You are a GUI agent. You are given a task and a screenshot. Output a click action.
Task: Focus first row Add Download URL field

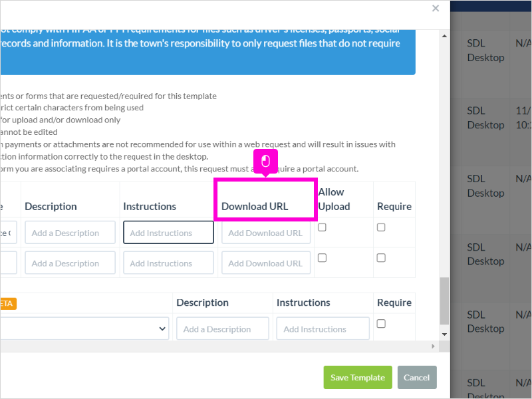pyautogui.click(x=266, y=232)
